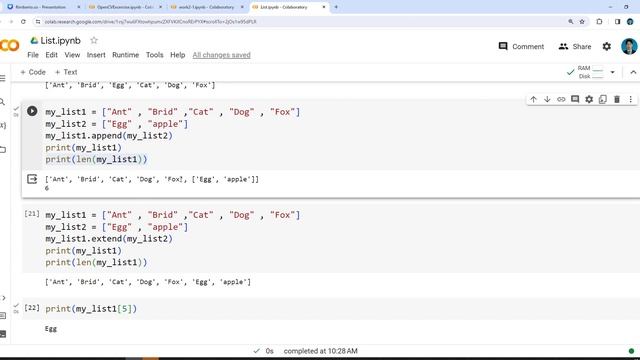Add a comment to the cell icon

(575, 99)
